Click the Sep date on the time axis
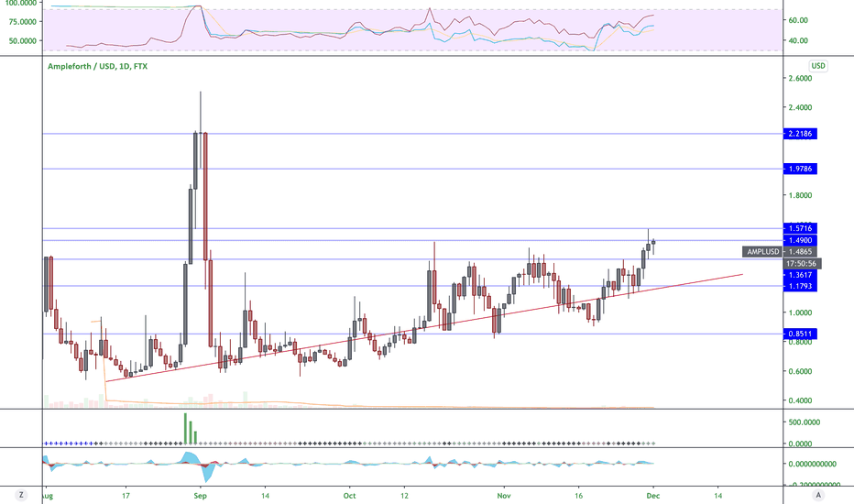The width and height of the screenshot is (854, 504). (200, 496)
